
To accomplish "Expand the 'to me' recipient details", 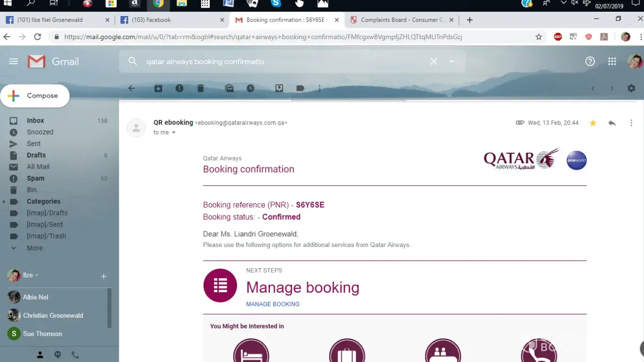I will tap(173, 133).
